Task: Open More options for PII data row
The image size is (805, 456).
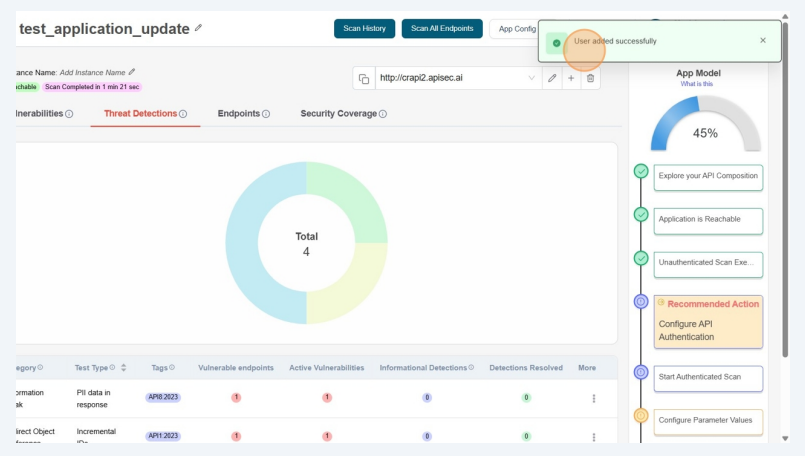Action: [593, 398]
